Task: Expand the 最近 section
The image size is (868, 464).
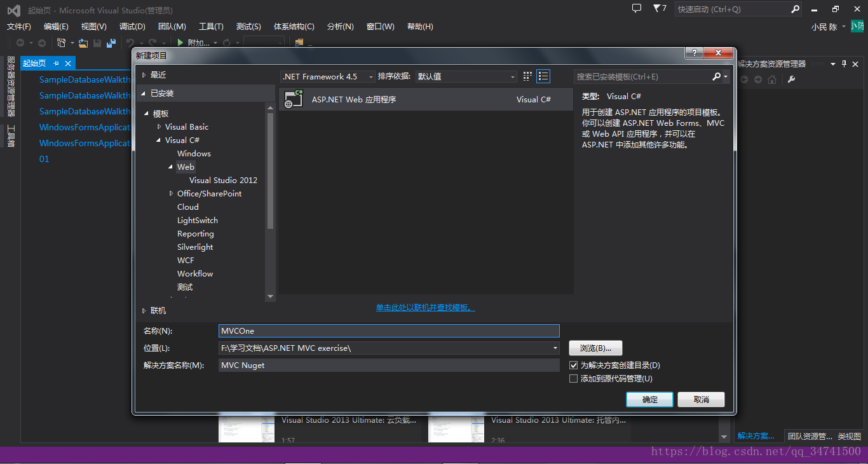Action: point(144,74)
